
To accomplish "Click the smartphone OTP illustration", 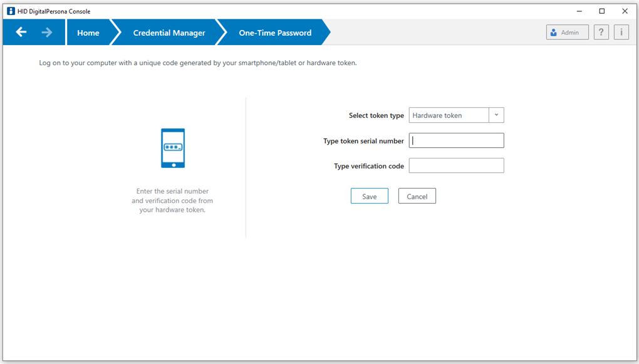I will click(x=173, y=148).
